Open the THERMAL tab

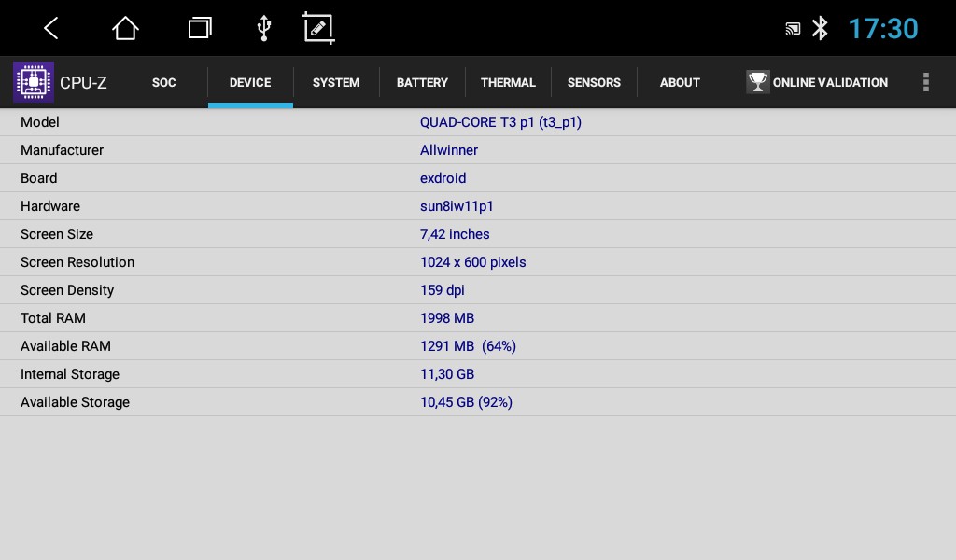[x=508, y=82]
